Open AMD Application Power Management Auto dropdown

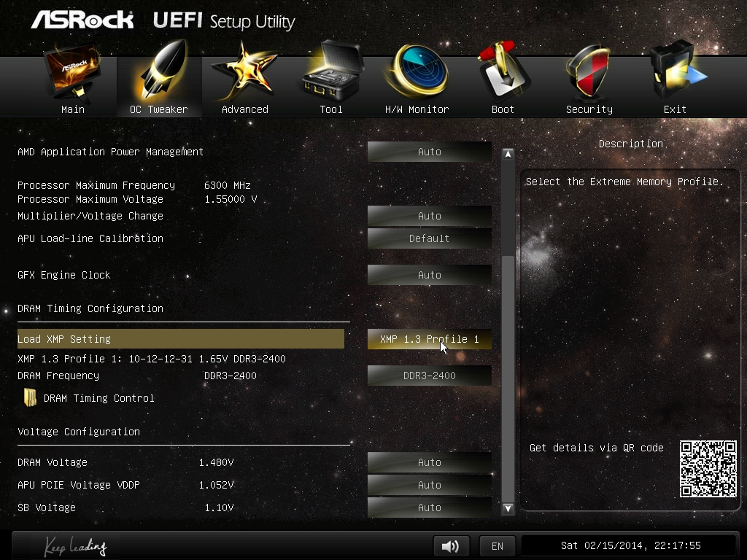429,152
